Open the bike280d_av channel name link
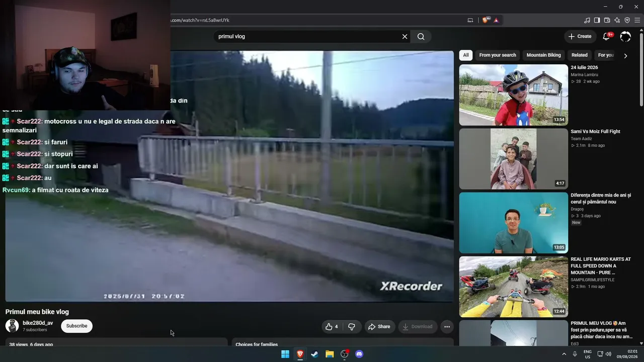 [38, 323]
